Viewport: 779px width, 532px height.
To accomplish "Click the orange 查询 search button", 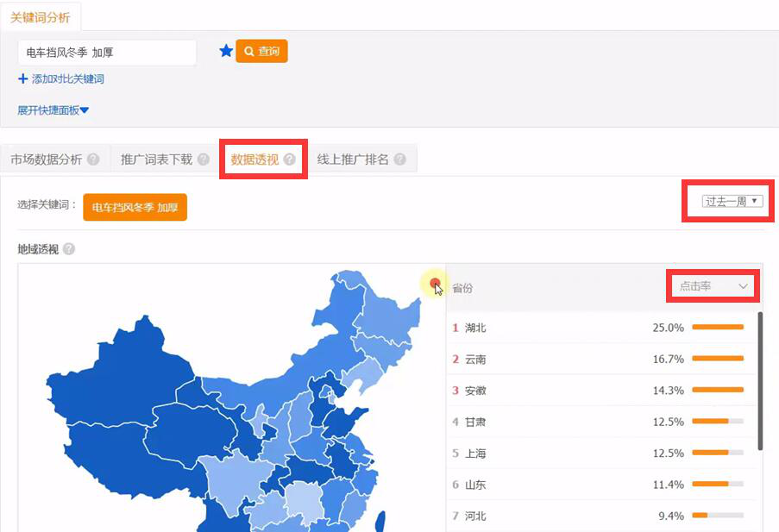I will [x=261, y=52].
